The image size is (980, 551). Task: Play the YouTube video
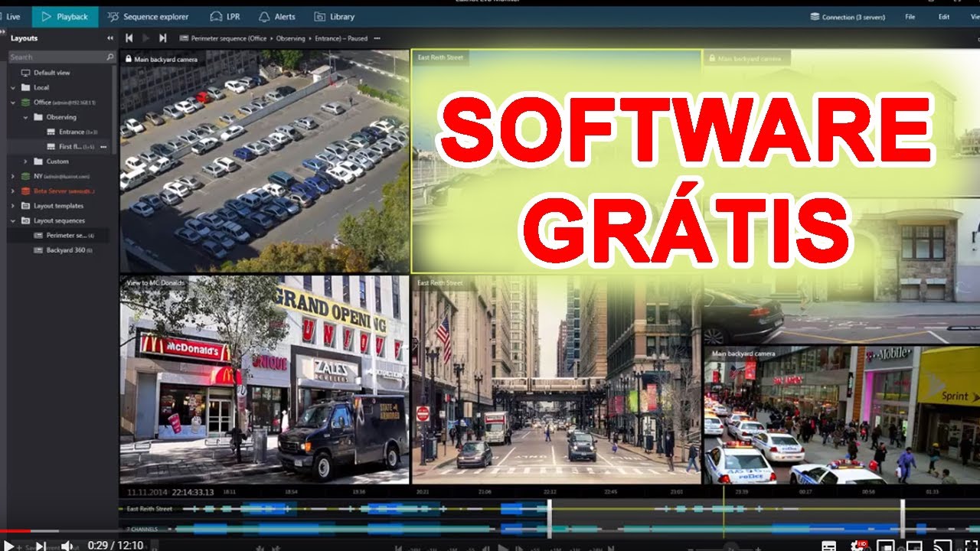[x=10, y=545]
